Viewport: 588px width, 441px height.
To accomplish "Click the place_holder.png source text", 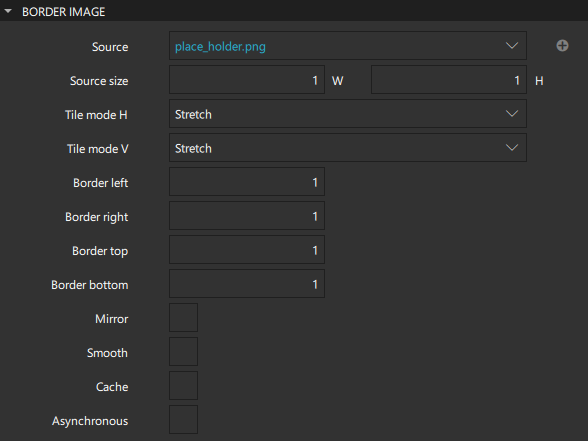I will coord(220,46).
